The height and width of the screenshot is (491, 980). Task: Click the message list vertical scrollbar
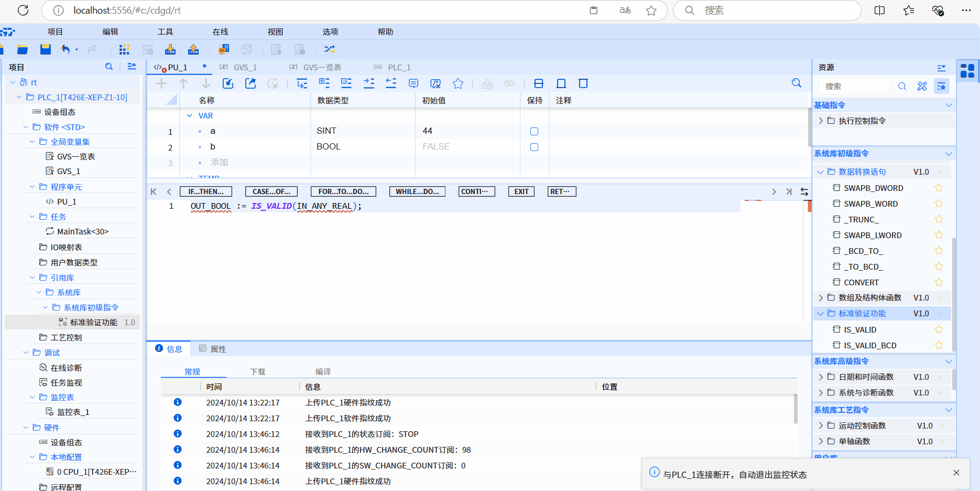coord(795,409)
